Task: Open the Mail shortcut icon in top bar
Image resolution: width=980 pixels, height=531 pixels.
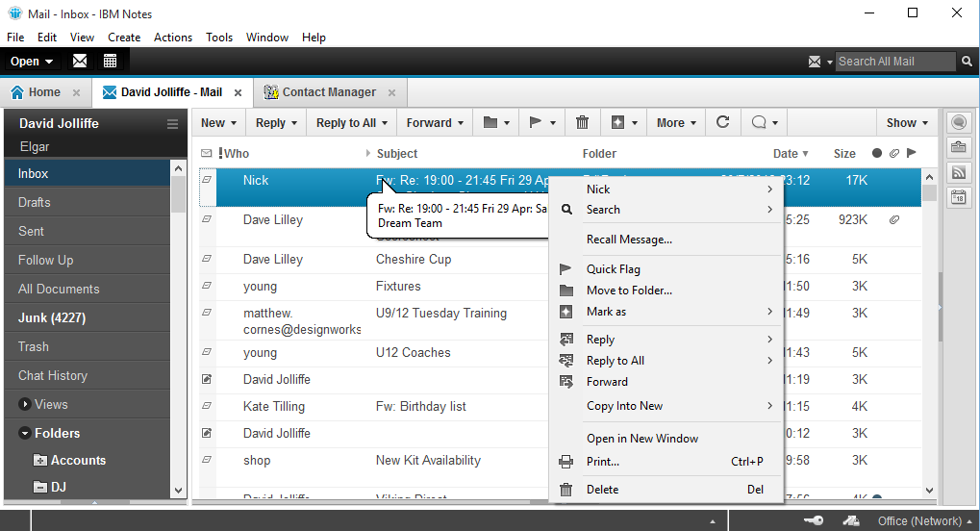Action: (80, 61)
